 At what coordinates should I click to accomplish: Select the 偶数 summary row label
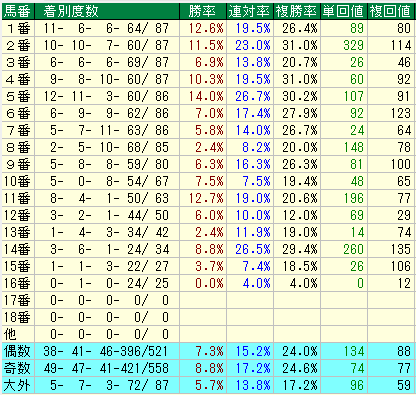click(x=17, y=351)
